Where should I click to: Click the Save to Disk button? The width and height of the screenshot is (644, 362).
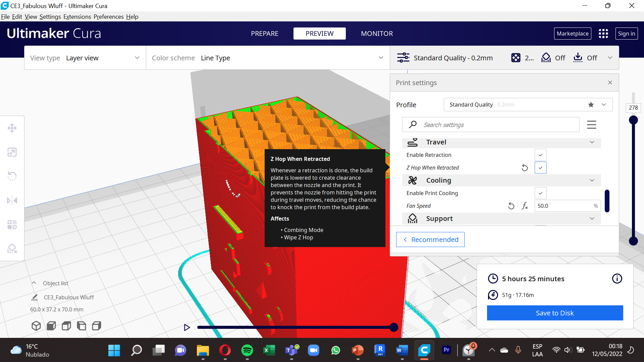click(x=555, y=312)
